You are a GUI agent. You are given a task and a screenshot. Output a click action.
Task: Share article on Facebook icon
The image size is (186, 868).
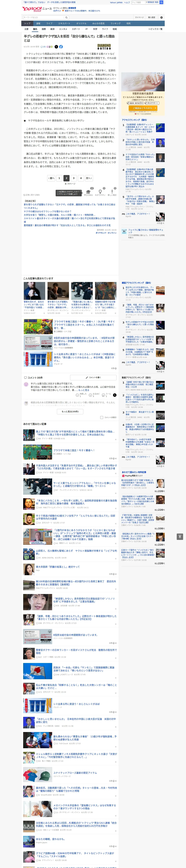tap(61, 47)
